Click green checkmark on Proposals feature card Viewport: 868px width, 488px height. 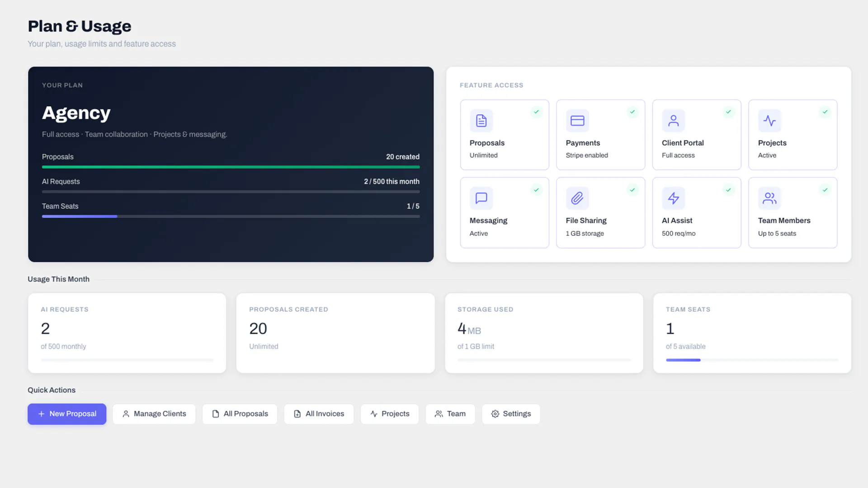(536, 112)
